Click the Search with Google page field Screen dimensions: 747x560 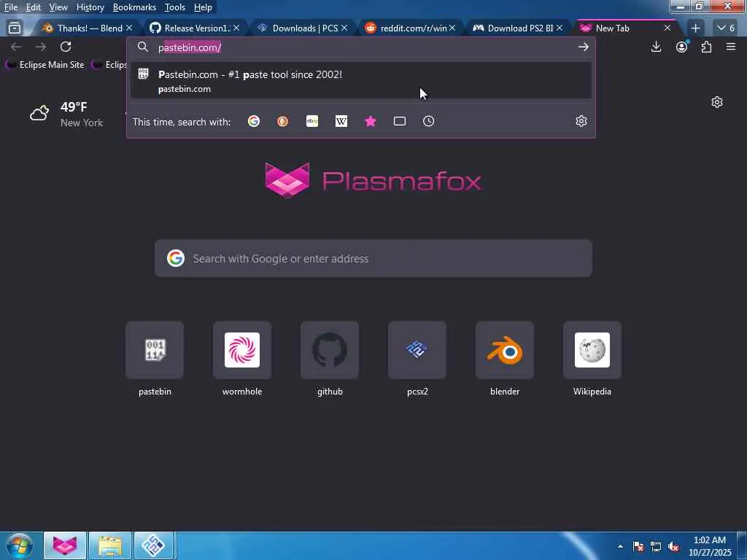(x=373, y=259)
